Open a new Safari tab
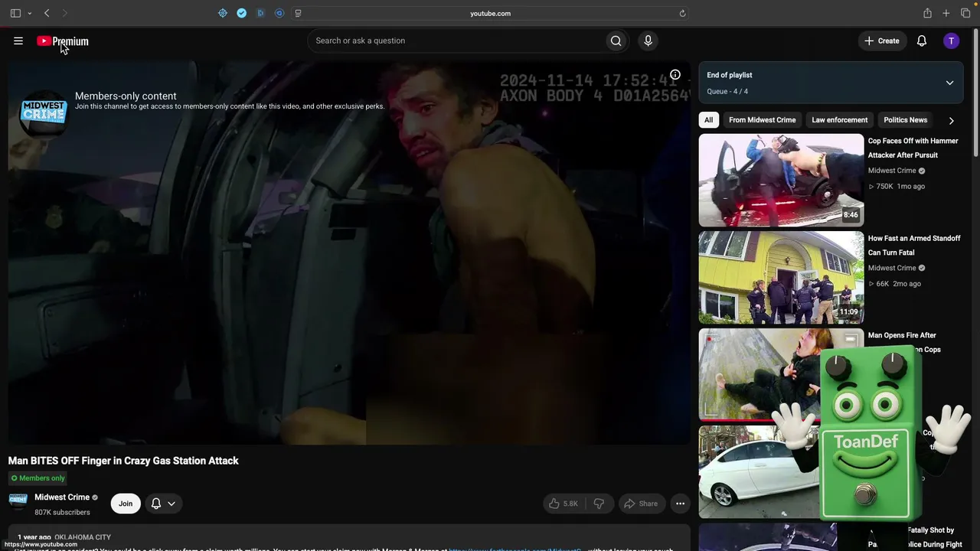Screen dimensions: 980x551 946,13
